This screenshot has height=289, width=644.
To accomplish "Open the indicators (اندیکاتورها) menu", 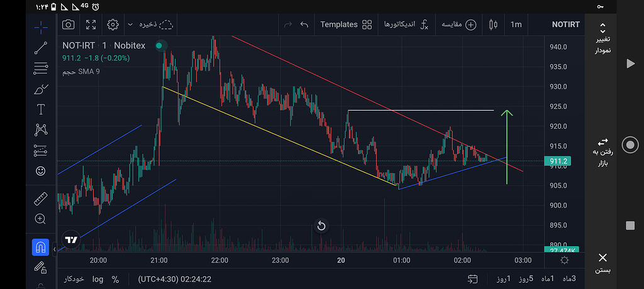I will coord(406,25).
